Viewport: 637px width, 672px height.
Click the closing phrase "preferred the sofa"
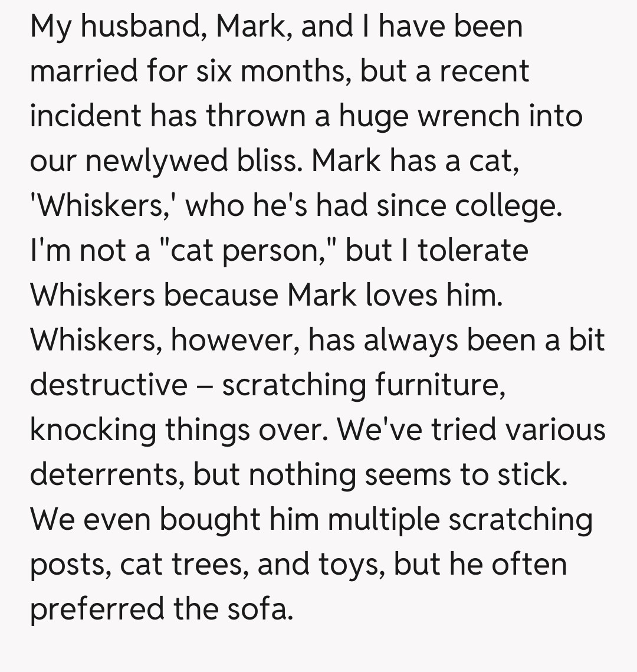161,609
